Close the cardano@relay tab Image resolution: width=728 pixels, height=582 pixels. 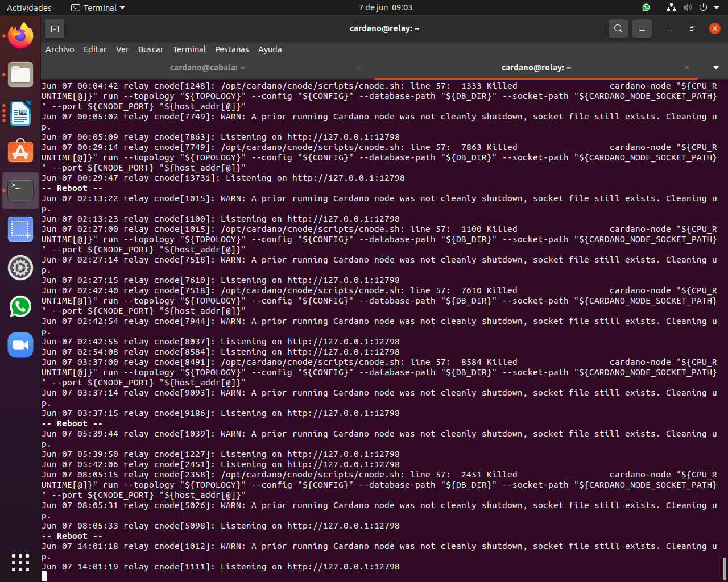click(687, 68)
